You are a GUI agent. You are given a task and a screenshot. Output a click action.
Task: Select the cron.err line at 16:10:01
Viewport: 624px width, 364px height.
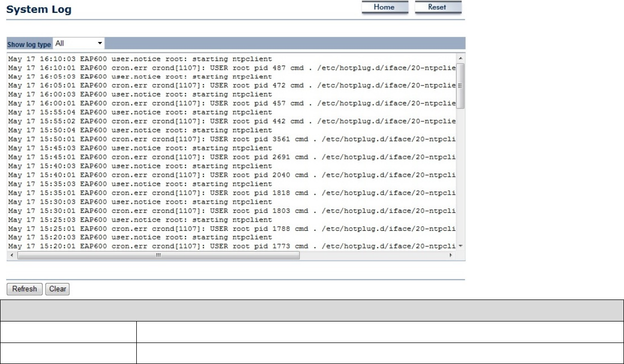point(232,68)
